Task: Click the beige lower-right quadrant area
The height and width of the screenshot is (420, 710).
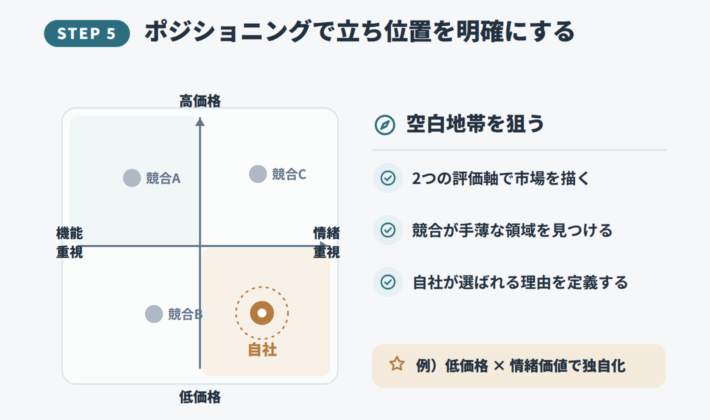Action: coord(266,312)
